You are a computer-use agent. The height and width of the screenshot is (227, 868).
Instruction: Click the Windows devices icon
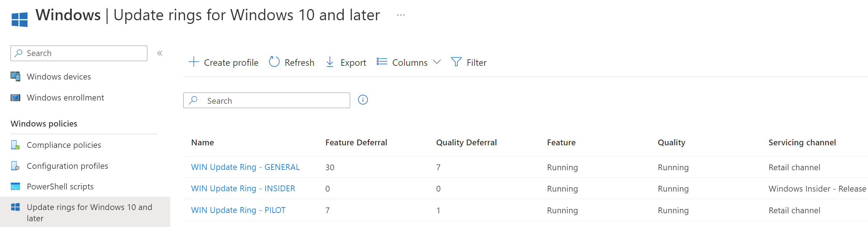pyautogui.click(x=16, y=76)
